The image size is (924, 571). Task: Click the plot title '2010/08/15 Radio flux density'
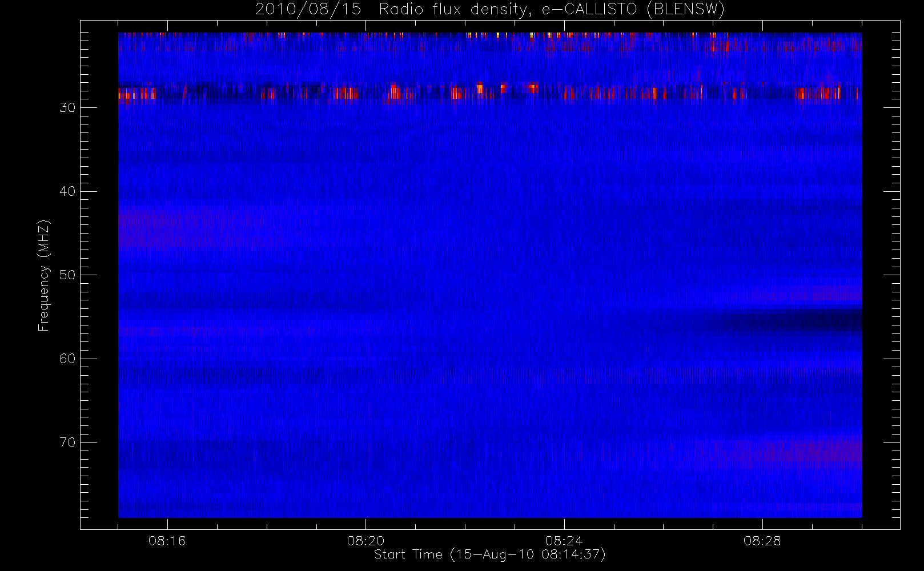click(489, 10)
